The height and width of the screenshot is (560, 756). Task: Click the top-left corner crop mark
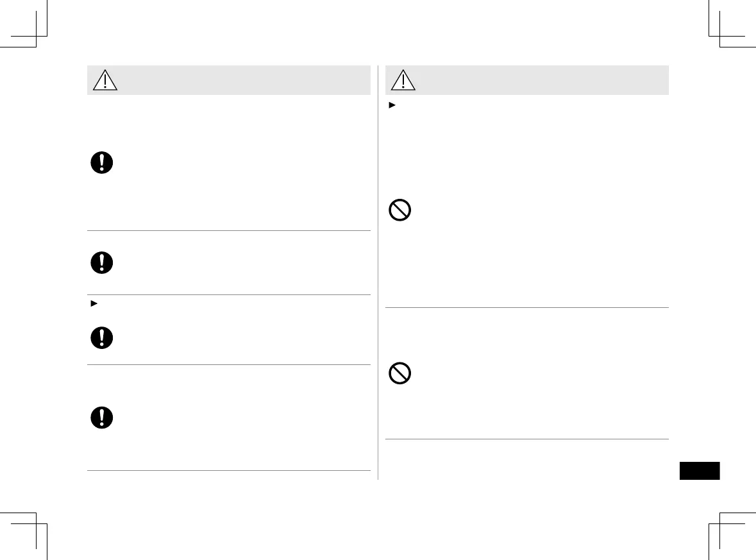click(x=35, y=37)
